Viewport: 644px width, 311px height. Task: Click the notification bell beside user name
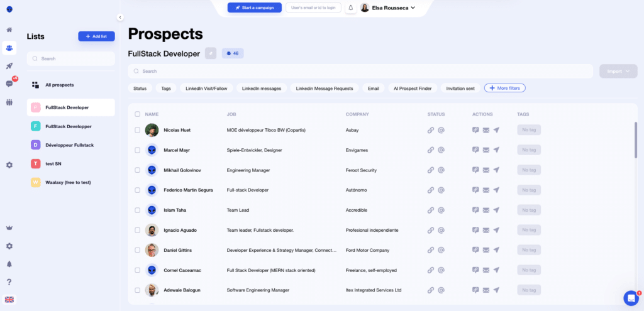pyautogui.click(x=351, y=8)
